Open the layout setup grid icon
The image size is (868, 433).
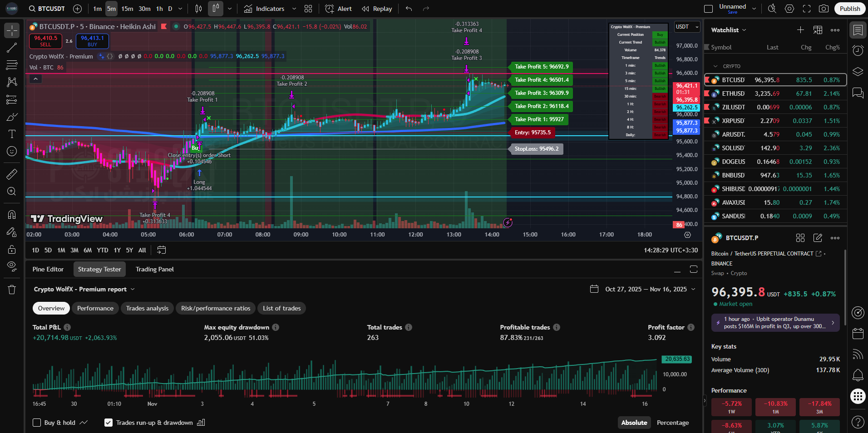308,9
